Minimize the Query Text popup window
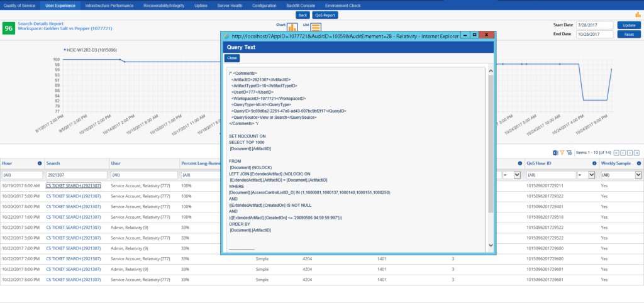Screen dimensions: 644x303 tap(465, 35)
